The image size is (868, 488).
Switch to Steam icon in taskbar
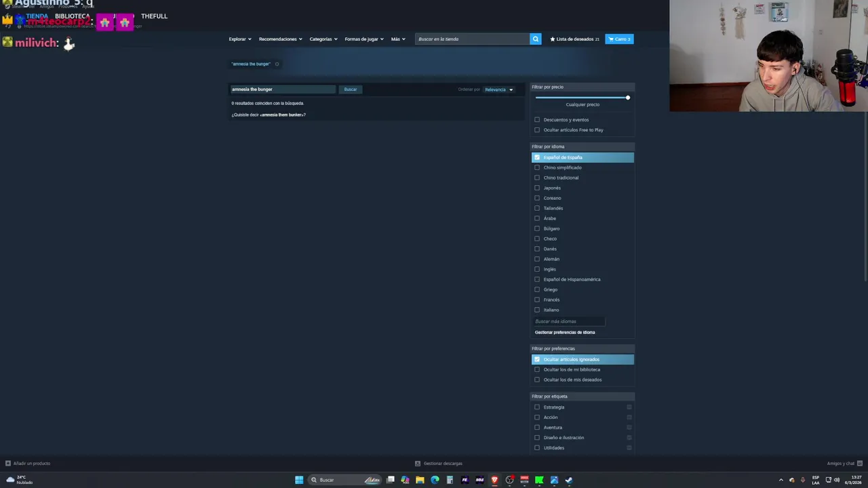(569, 480)
